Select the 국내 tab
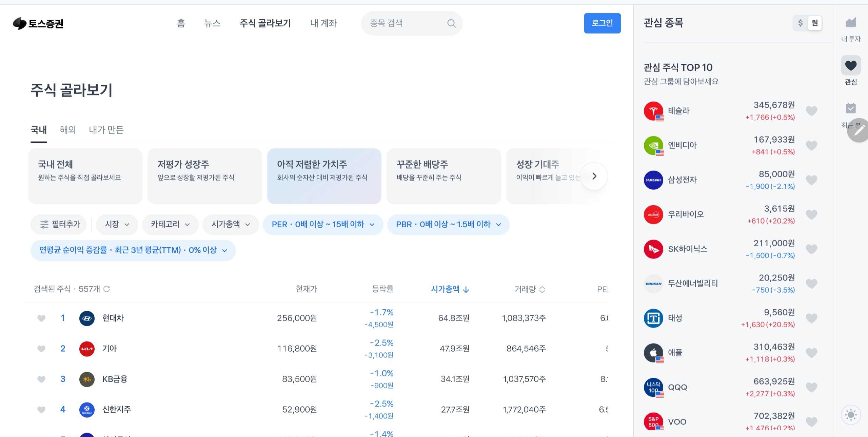This screenshot has height=437, width=868. (39, 130)
